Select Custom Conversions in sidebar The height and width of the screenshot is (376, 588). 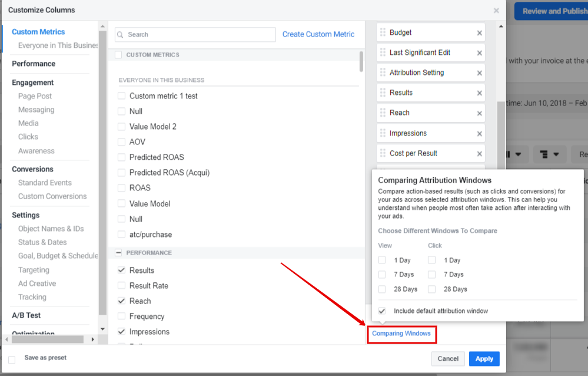pos(52,196)
